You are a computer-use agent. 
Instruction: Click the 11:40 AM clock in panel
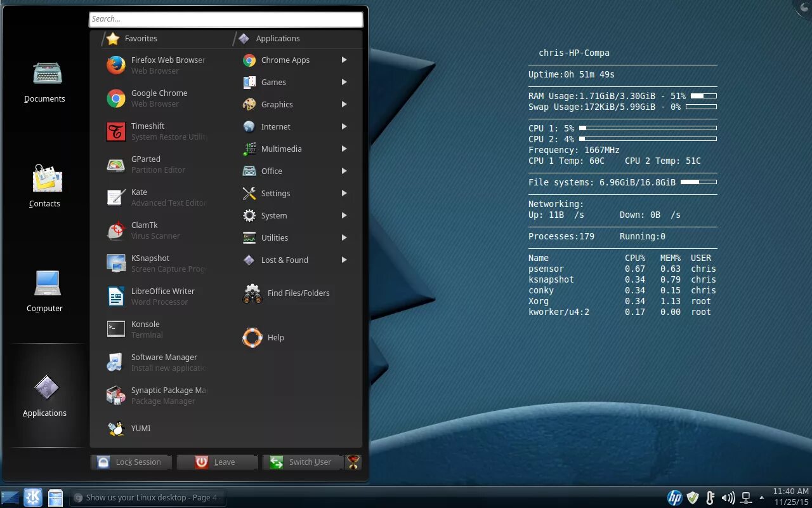pyautogui.click(x=790, y=491)
